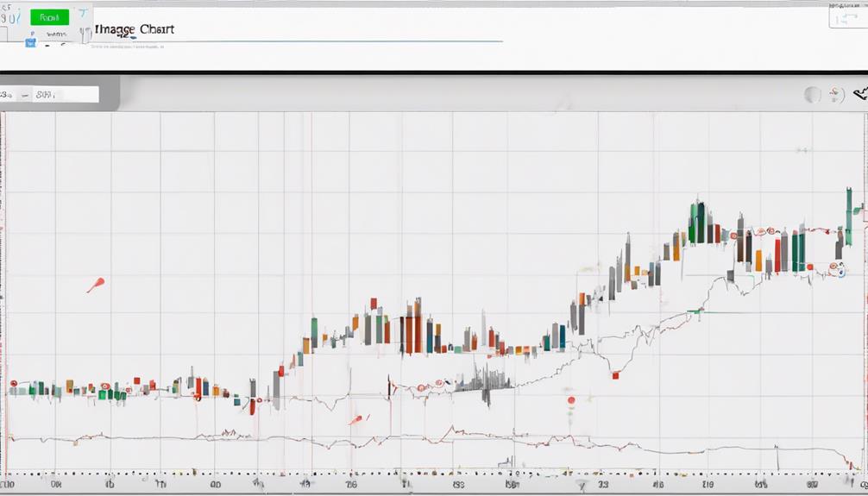Image resolution: width=868 pixels, height=496 pixels.
Task: Click the green button at top left
Action: click(x=50, y=17)
